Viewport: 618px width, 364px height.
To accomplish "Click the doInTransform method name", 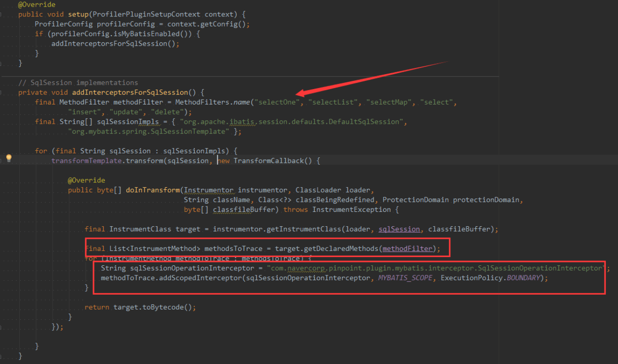I will coord(153,190).
